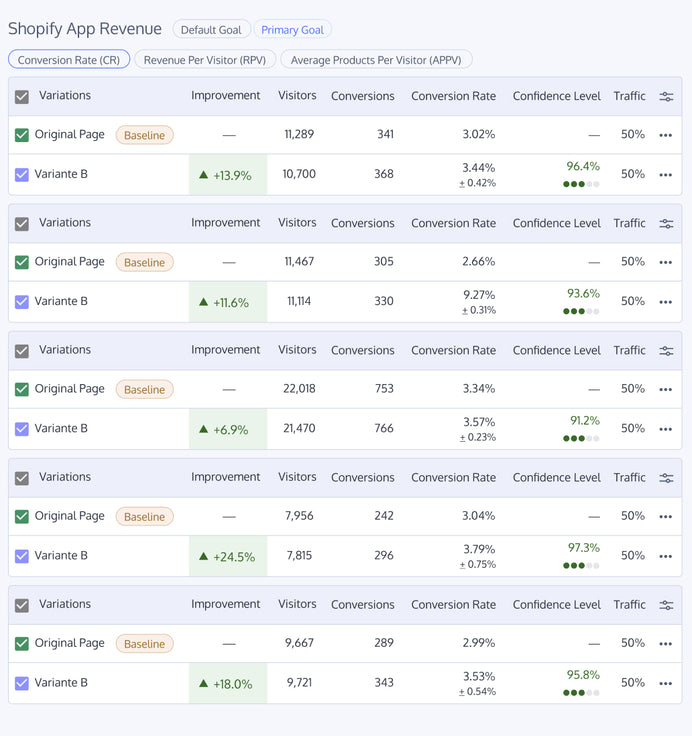The width and height of the screenshot is (692, 736).
Task: Open more options for Variante B with +24.5% improvement
Action: 666,556
